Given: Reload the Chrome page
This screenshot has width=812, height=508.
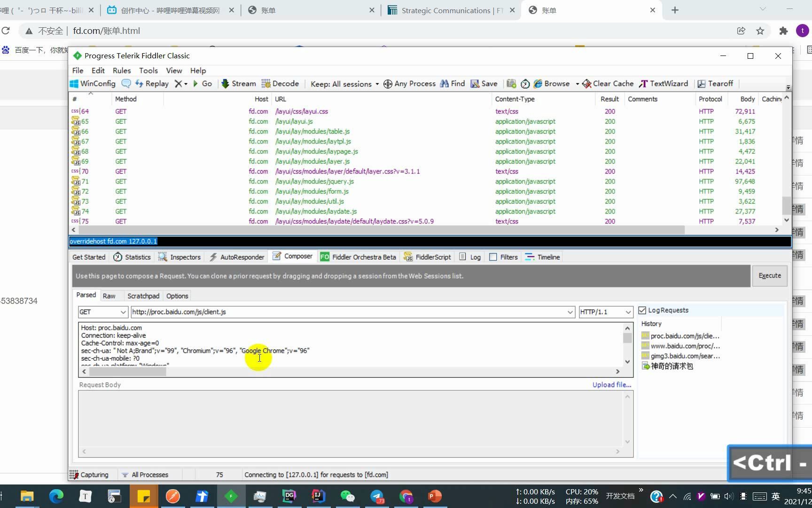Looking at the screenshot, I should click(x=6, y=31).
